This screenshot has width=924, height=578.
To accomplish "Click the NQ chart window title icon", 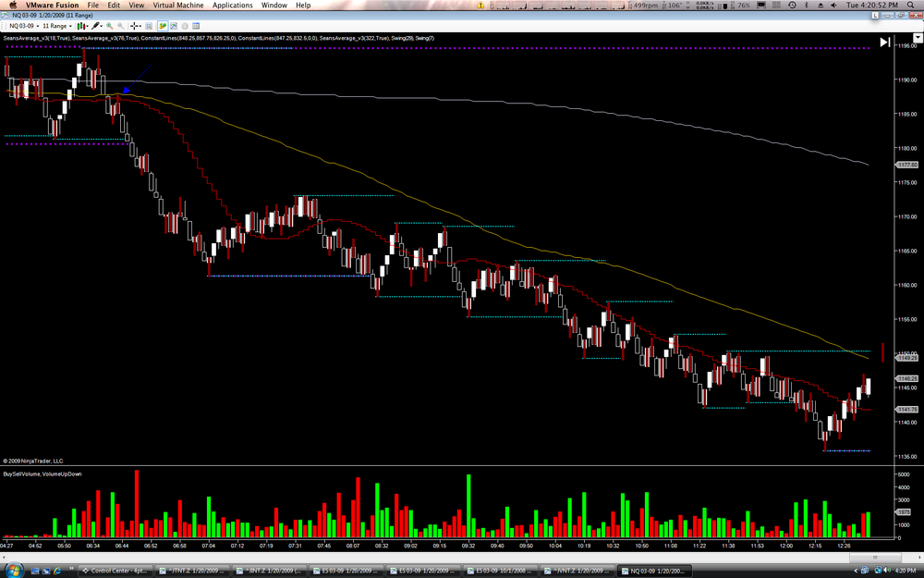I will point(6,16).
